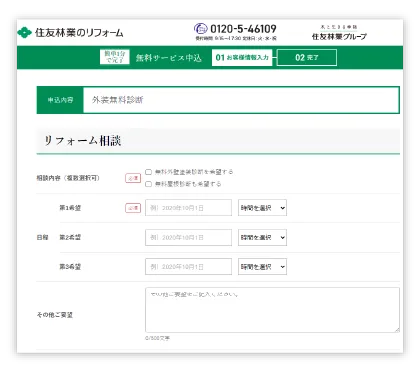Image resolution: width=416 pixels, height=366 pixels.
Task: Open the 第3希望 時間を選択 dropdown
Action: [262, 267]
